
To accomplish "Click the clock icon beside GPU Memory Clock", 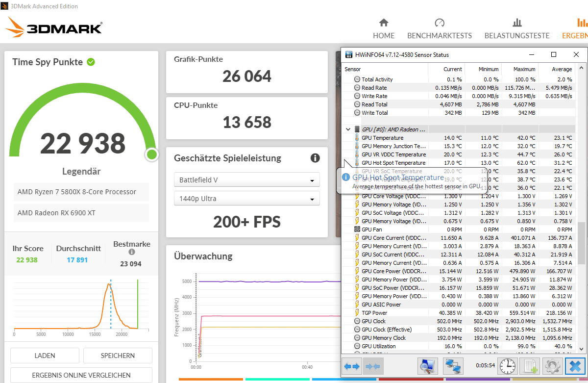I will point(357,338).
